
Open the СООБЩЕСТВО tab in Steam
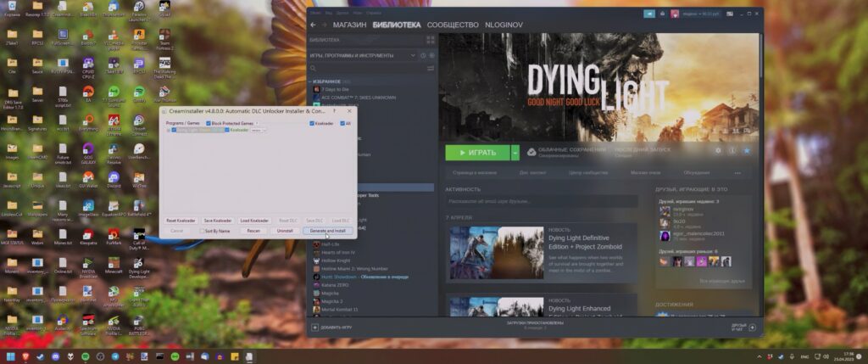[453, 25]
